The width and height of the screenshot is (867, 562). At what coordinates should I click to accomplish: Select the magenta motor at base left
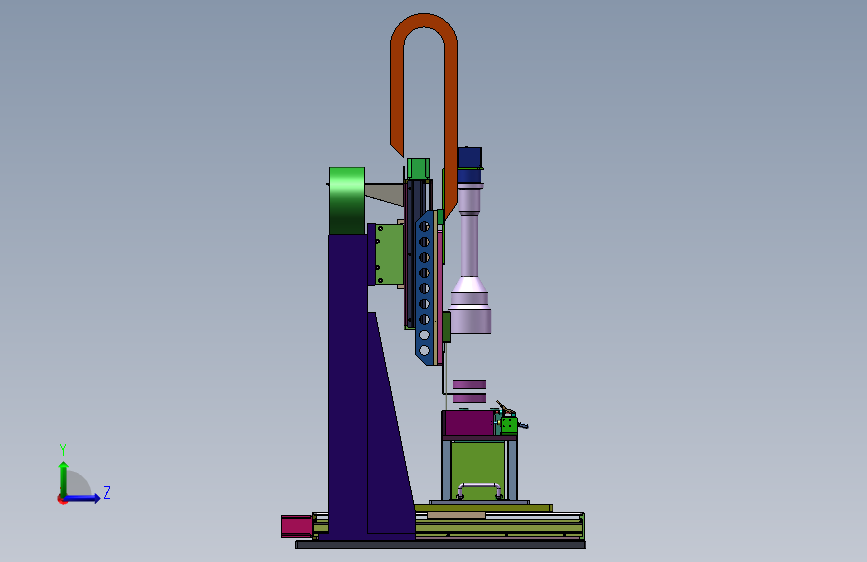[296, 526]
